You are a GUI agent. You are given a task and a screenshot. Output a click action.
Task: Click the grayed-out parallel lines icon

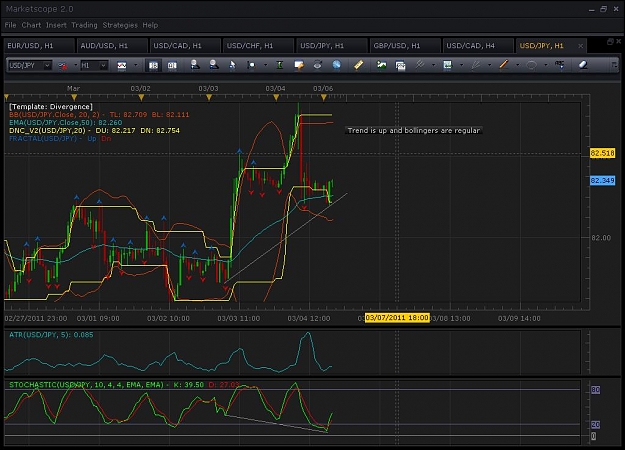click(419, 65)
